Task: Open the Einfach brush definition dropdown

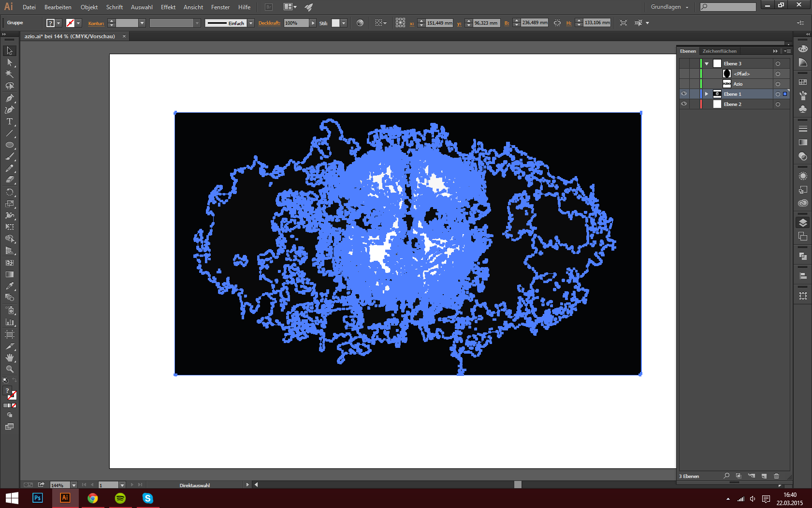Action: [251, 23]
